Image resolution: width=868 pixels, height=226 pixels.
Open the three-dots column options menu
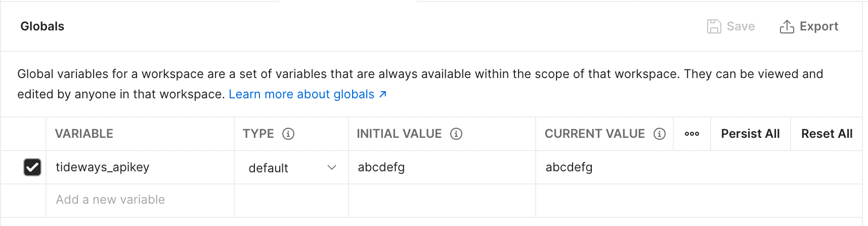[x=692, y=134]
